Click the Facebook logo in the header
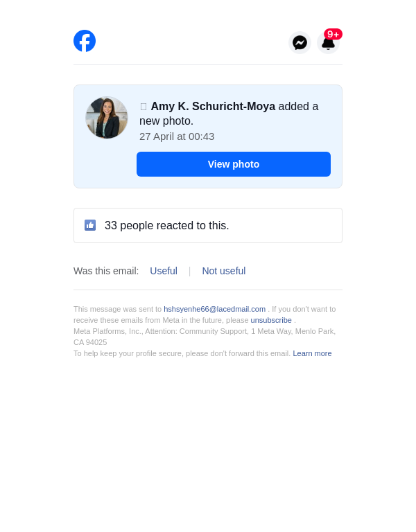This screenshot has height=532, width=416. pos(85,41)
